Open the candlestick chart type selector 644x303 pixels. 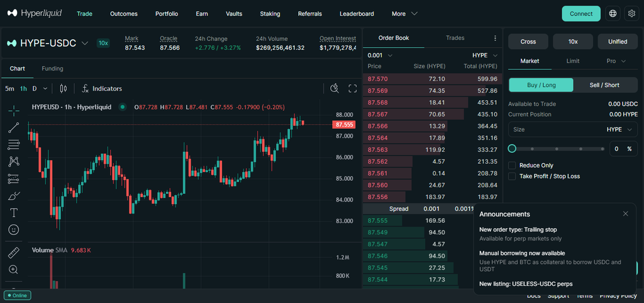pyautogui.click(x=64, y=88)
